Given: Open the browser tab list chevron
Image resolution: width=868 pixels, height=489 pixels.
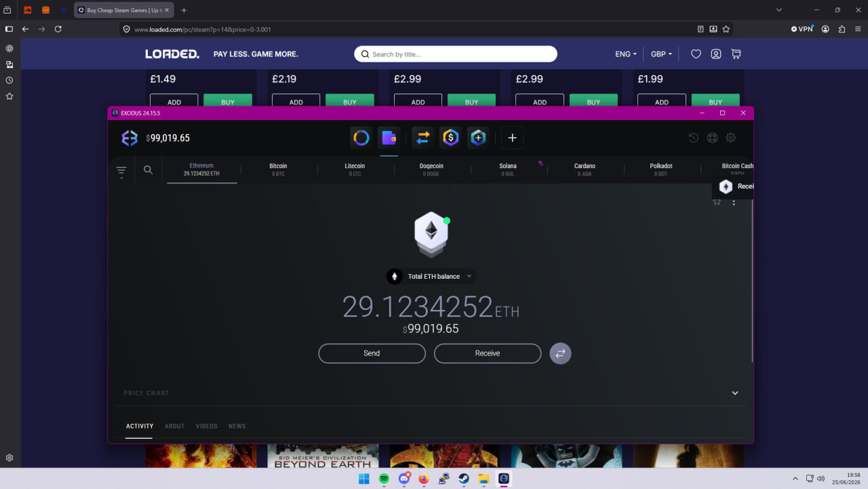Looking at the screenshot, I should pos(779,10).
